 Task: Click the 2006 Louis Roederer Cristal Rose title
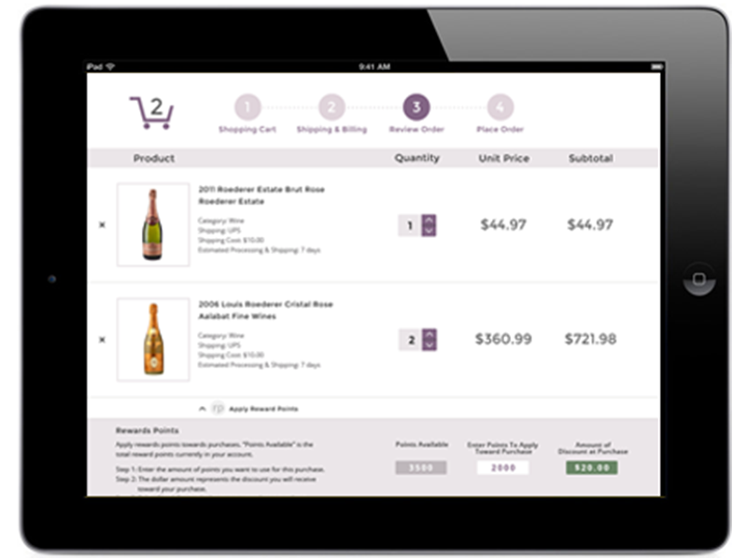[x=265, y=304]
